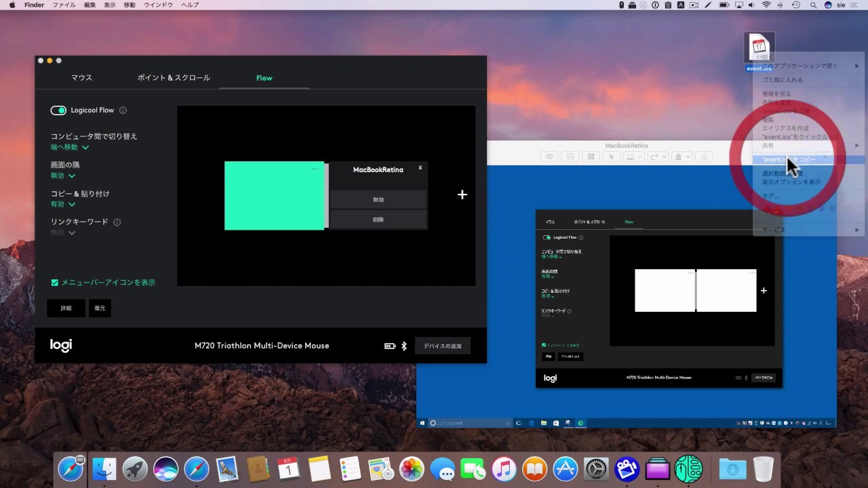Expand the 端へ移動 dropdown in front window
The height and width of the screenshot is (488, 868).
[70, 147]
